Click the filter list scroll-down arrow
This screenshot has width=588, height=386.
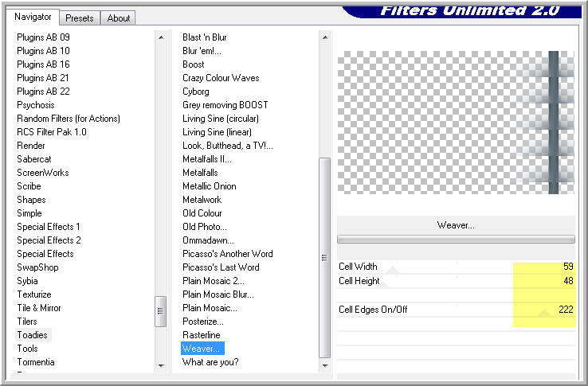pyautogui.click(x=325, y=365)
